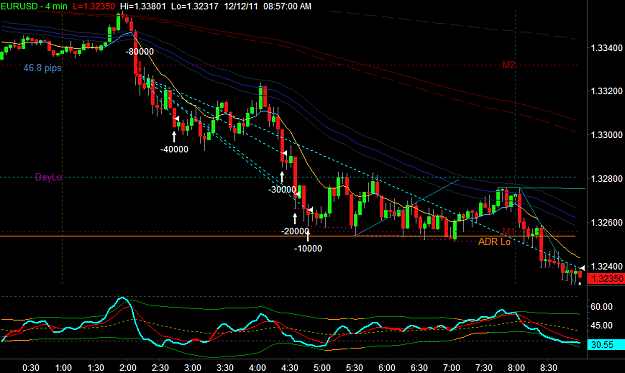Click the white up arrow above -40000
Viewport: 625px width, 373px height.
coord(174,137)
